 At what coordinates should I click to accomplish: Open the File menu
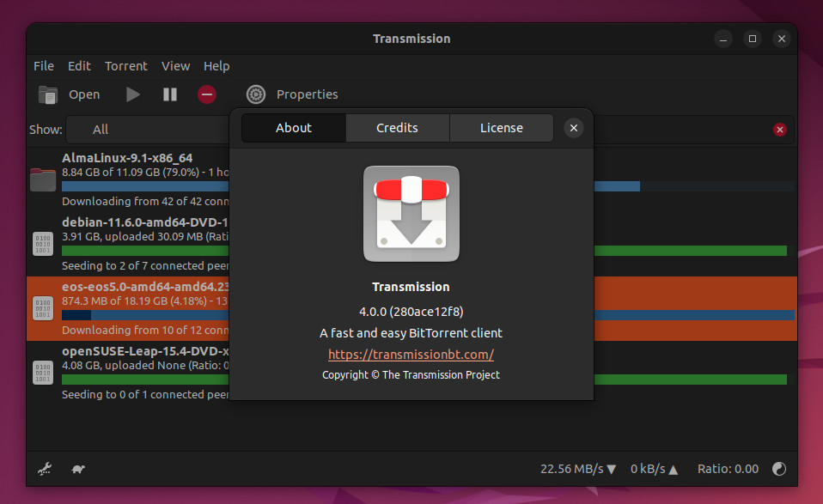(44, 66)
